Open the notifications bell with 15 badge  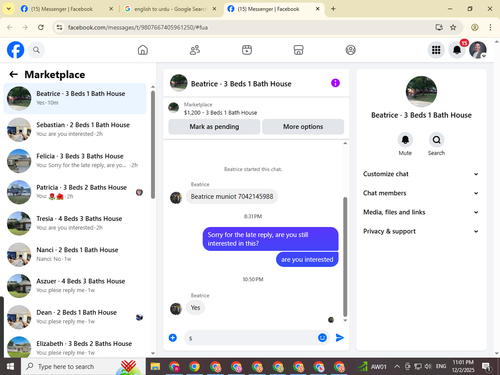tap(457, 50)
